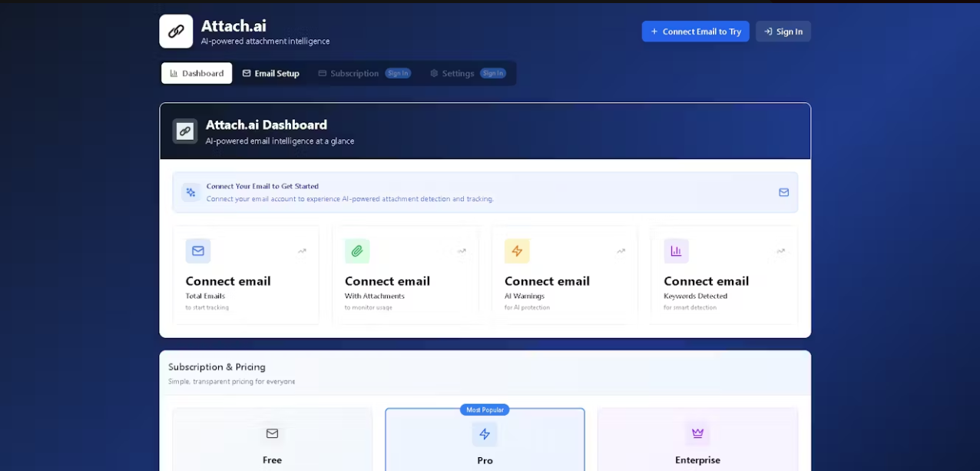Click the 'to monitor usage' text

point(369,307)
